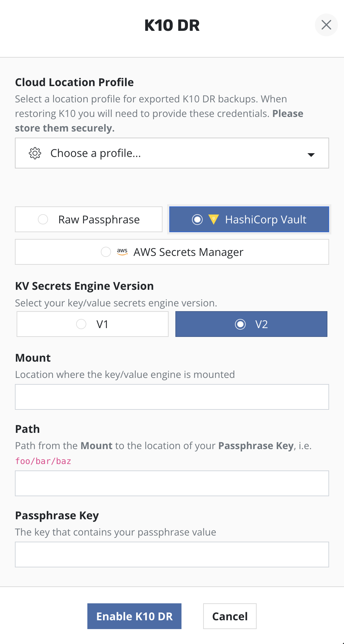Click the Mount input field
344x644 pixels.
coord(172,397)
